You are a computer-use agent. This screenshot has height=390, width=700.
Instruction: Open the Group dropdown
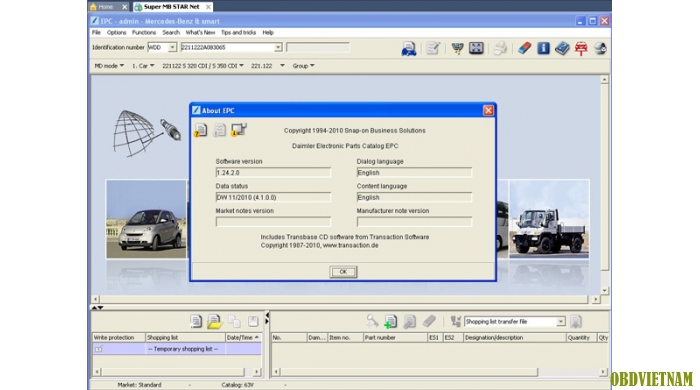coord(303,66)
